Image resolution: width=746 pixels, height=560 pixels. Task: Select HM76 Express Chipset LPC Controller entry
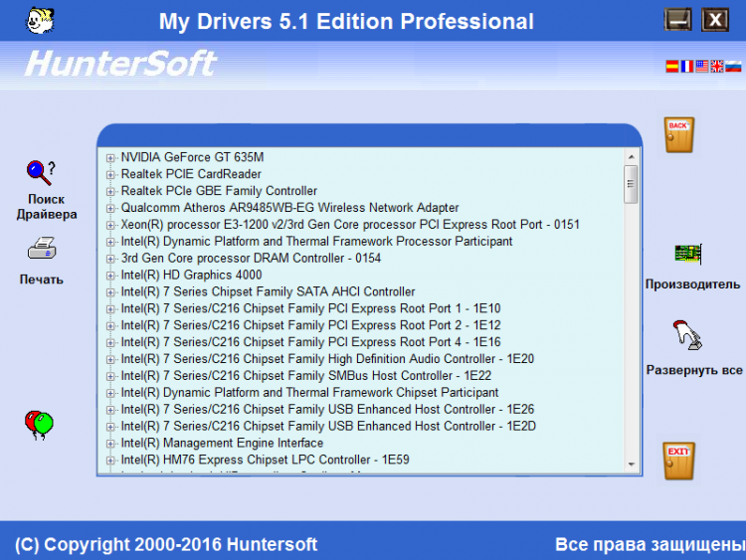tap(265, 460)
